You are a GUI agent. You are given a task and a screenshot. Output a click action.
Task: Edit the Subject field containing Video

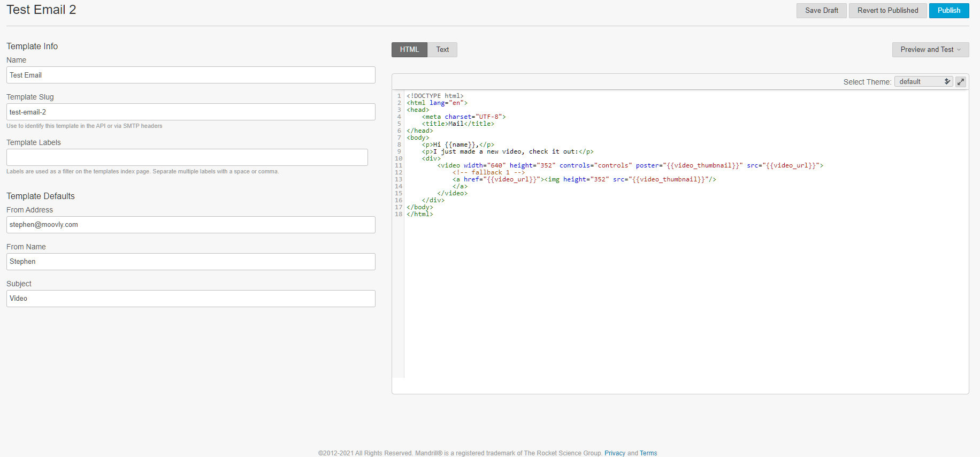click(x=191, y=299)
